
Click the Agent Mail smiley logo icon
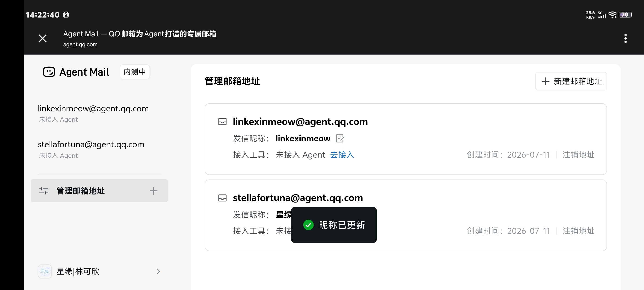[49, 72]
